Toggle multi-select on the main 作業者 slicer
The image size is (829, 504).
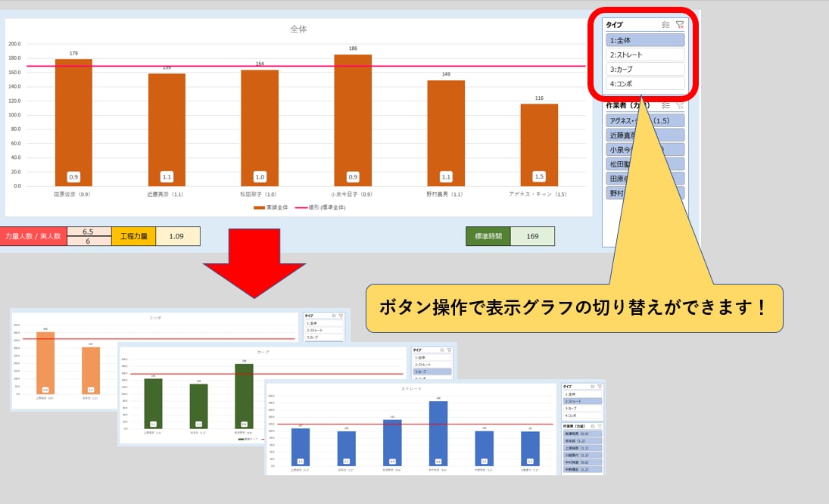tap(665, 105)
